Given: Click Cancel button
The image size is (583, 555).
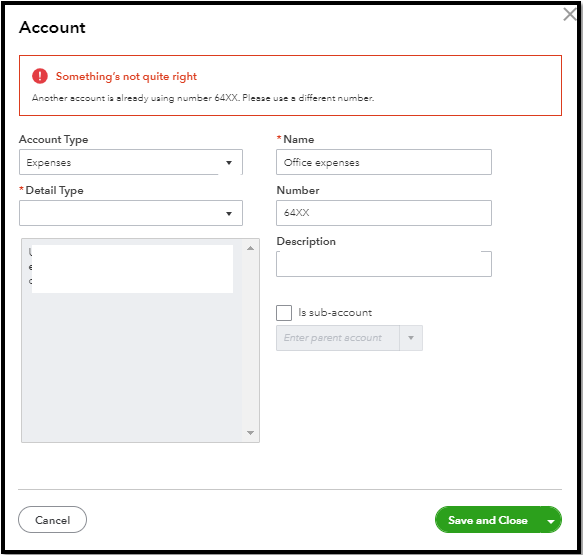Looking at the screenshot, I should (52, 520).
